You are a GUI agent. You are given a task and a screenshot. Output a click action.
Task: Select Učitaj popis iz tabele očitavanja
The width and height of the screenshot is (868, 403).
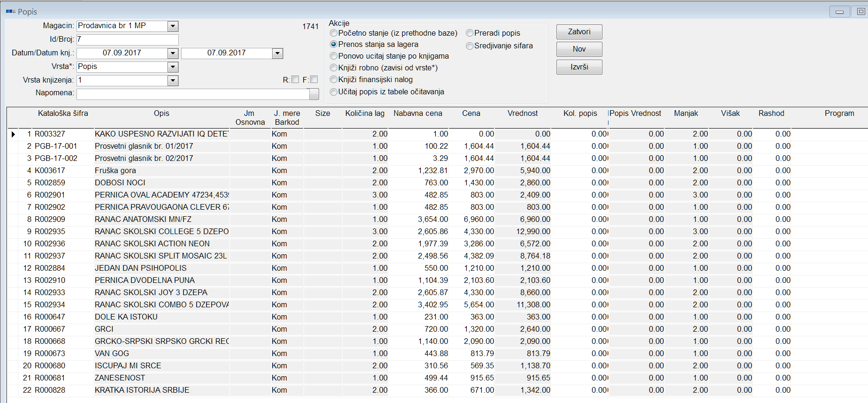[x=334, y=92]
